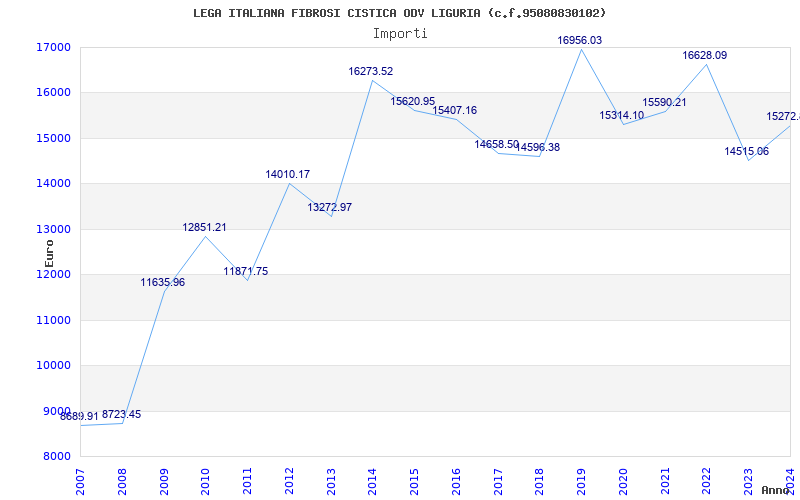Click the 8000 y-axis tick
The width and height of the screenshot is (800, 500).
point(57,456)
